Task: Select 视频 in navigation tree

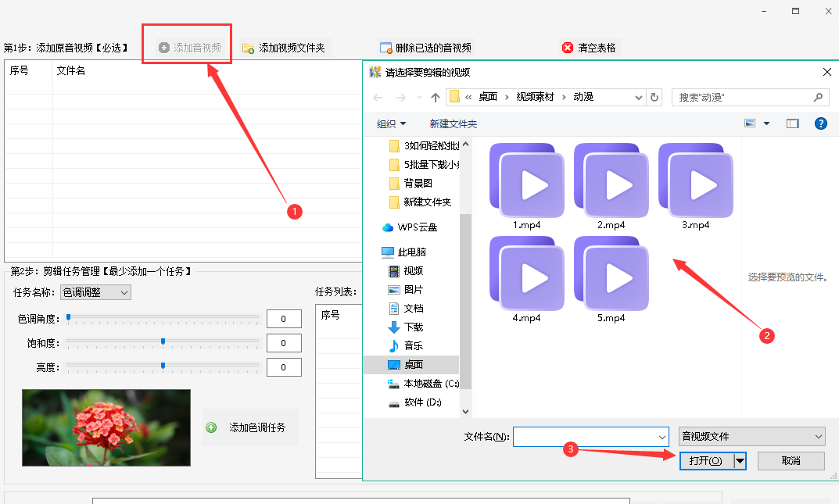Action: click(x=406, y=271)
